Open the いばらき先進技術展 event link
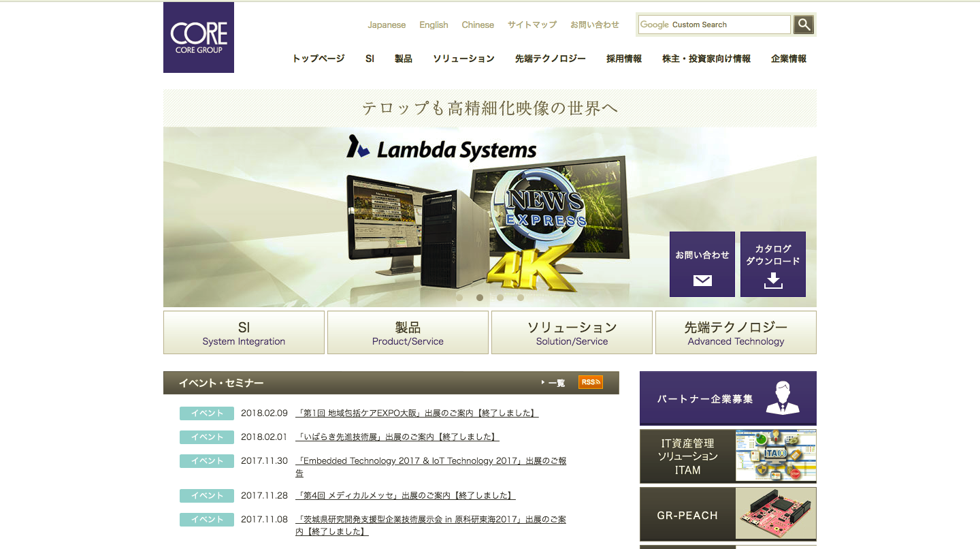The image size is (980, 549). [x=397, y=437]
